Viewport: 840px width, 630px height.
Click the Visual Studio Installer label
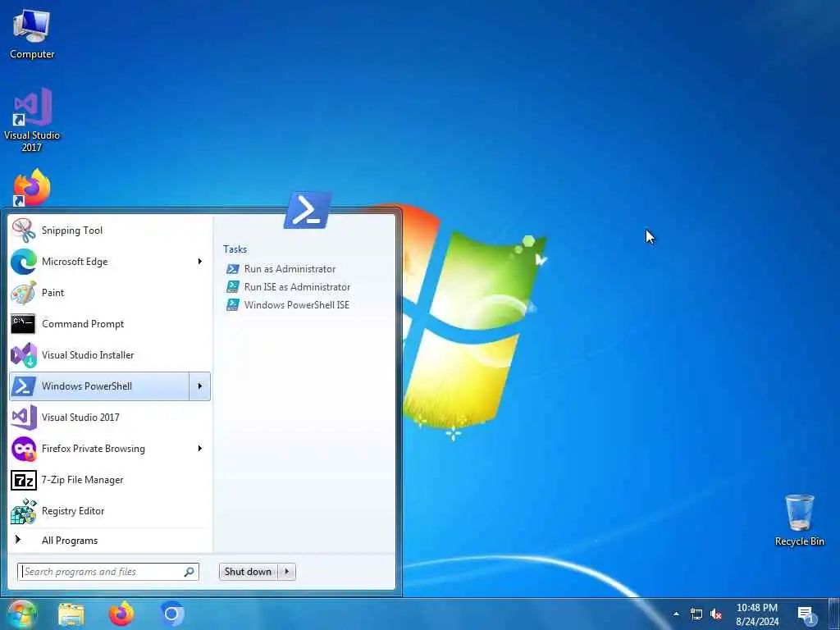pyautogui.click(x=88, y=354)
